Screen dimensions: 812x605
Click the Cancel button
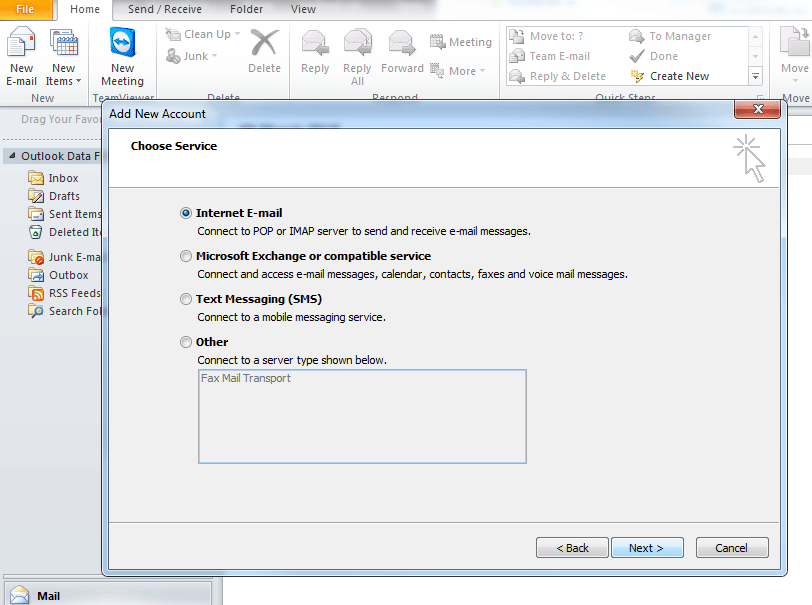click(x=732, y=548)
